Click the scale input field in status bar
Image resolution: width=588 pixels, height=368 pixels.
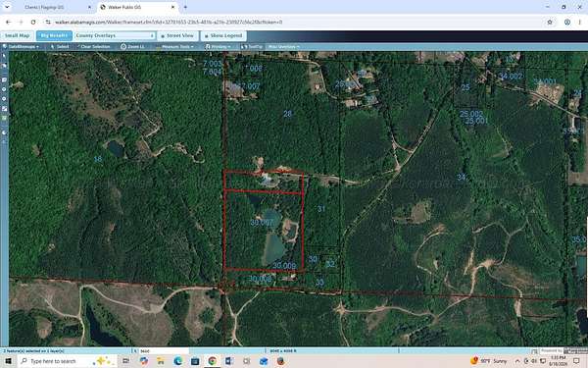coord(164,351)
